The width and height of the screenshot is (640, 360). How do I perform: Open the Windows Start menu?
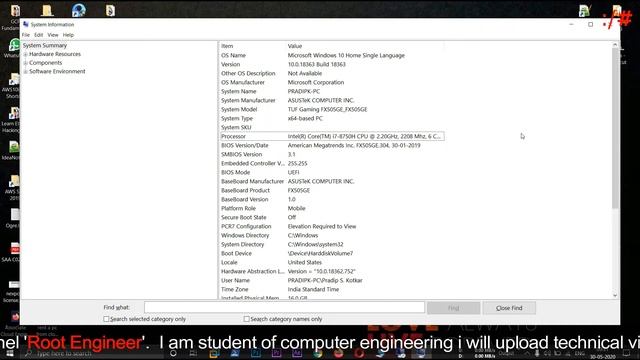(x=9, y=353)
